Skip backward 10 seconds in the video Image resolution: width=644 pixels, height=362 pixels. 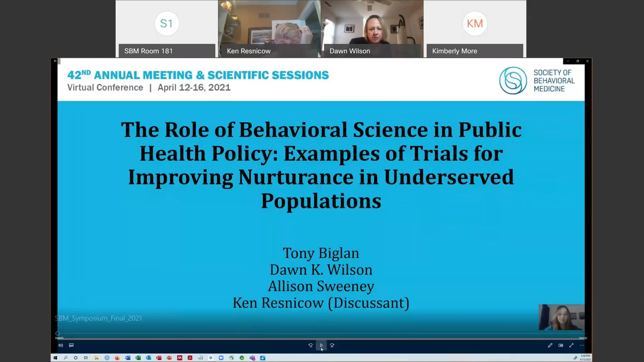coord(311,345)
